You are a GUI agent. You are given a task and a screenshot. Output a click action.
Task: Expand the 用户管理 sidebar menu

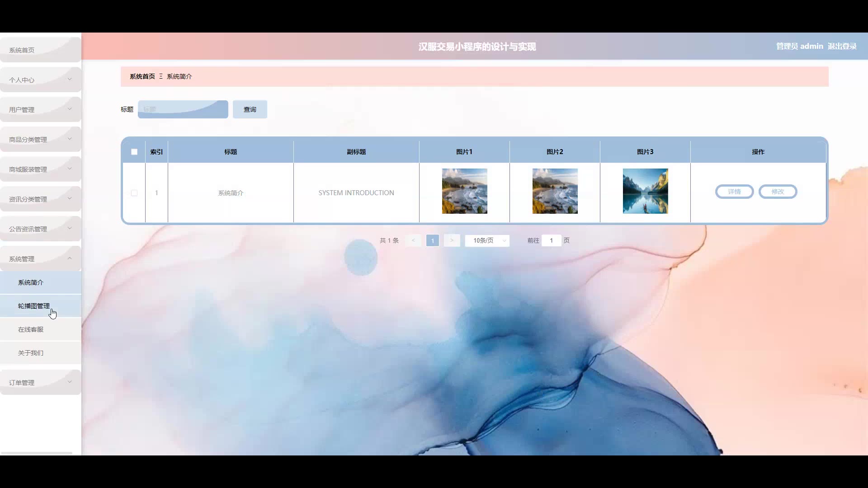[x=41, y=110]
